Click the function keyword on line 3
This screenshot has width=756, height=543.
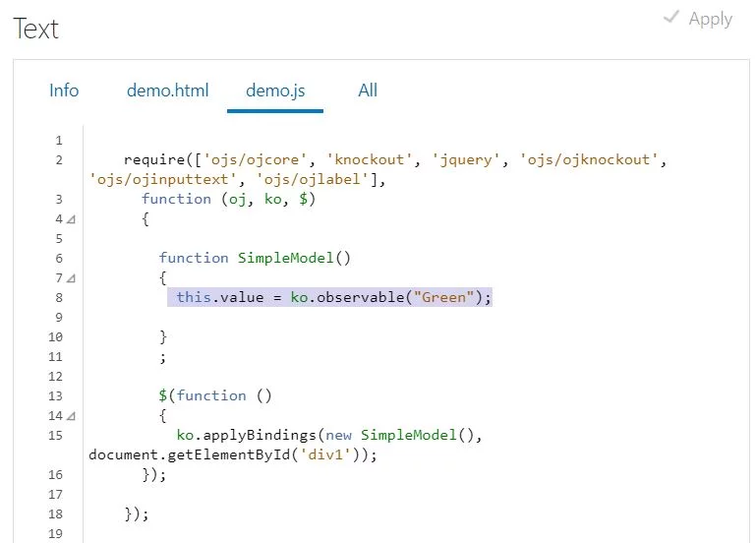coord(176,199)
